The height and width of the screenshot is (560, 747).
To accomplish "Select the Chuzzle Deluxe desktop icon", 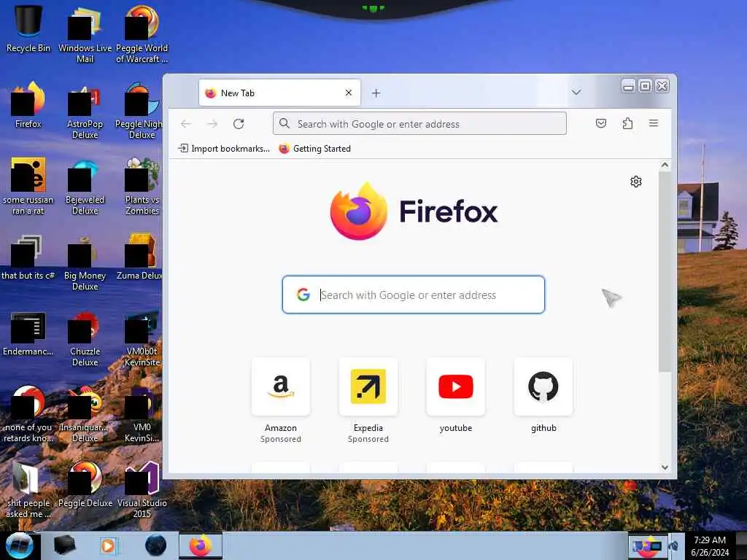I will [85, 338].
